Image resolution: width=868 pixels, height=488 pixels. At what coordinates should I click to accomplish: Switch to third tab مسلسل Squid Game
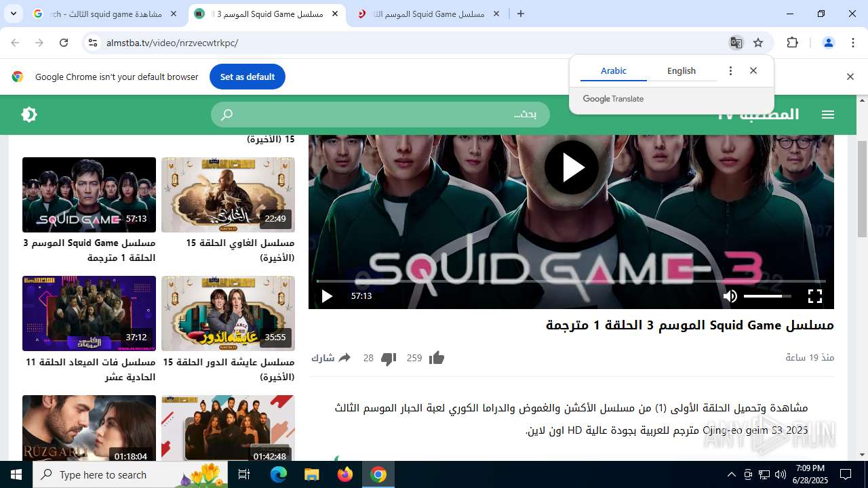427,14
